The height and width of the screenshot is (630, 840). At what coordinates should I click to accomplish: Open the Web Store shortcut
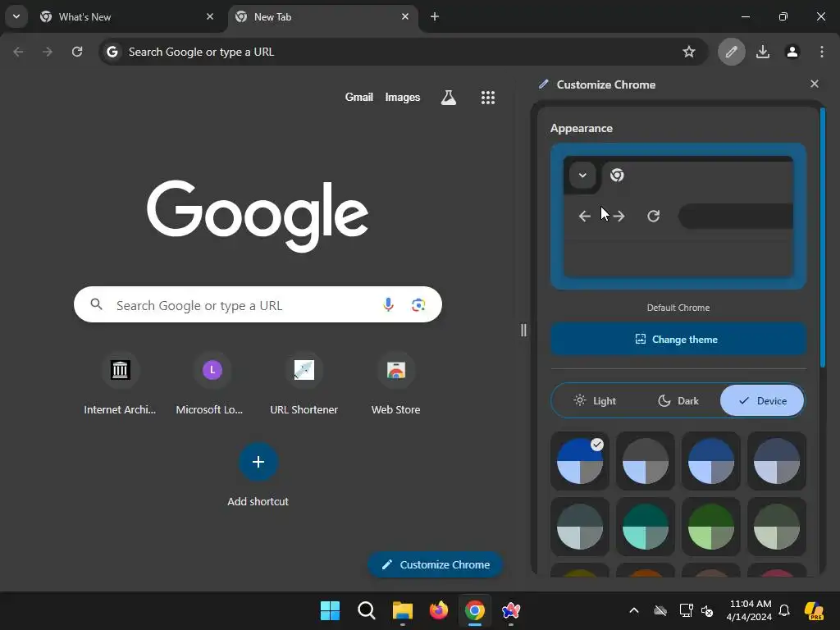click(x=396, y=384)
